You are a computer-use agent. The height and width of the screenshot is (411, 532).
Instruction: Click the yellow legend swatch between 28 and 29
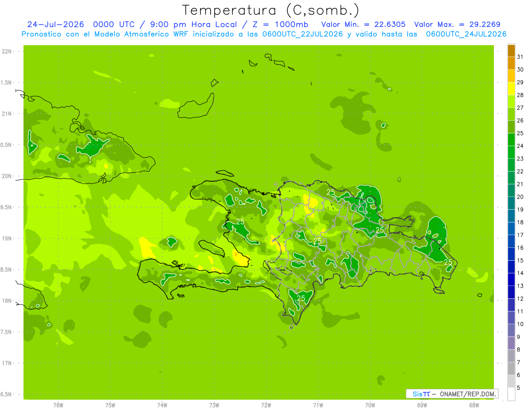tap(511, 89)
